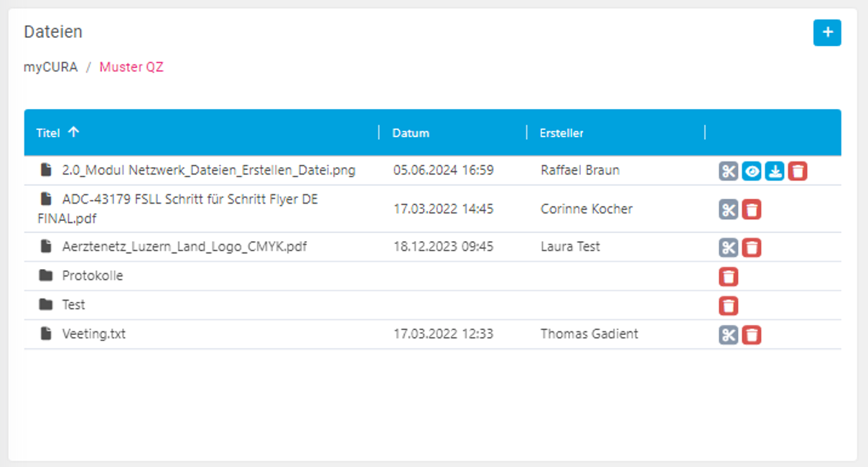This screenshot has height=467, width=868.
Task: Select Muster QZ breadcrumb link
Action: pos(131,67)
